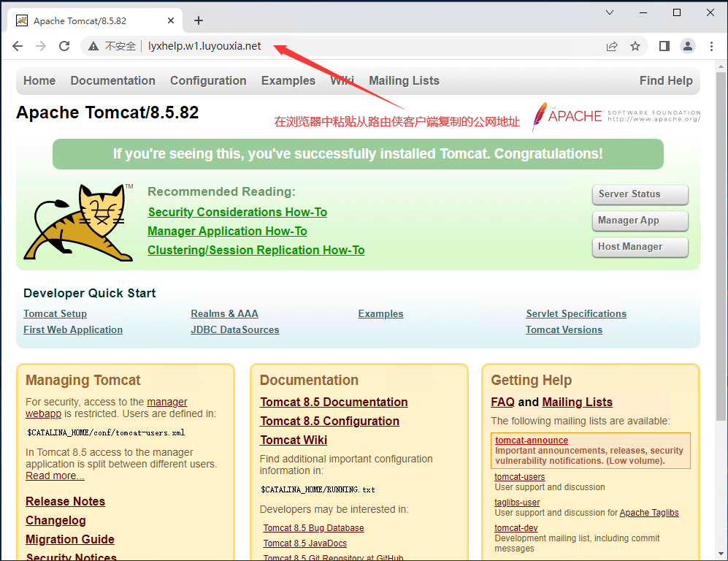Viewport: 728px width, 561px height.
Task: Open the Home navigation item
Action: 39,81
